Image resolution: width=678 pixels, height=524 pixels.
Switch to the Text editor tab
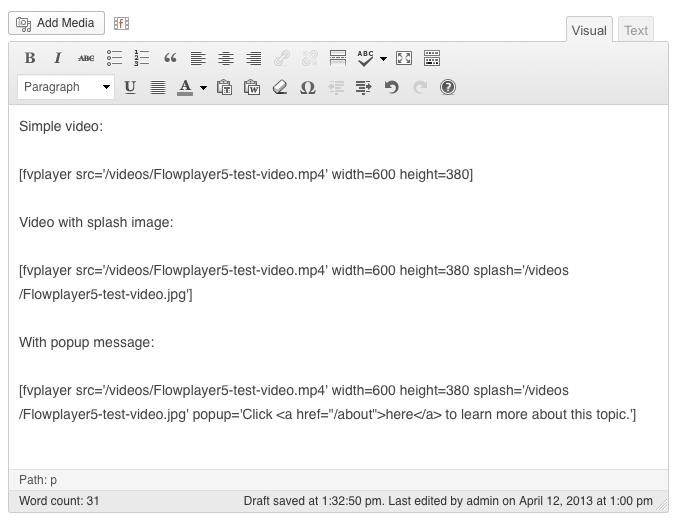coord(636,30)
